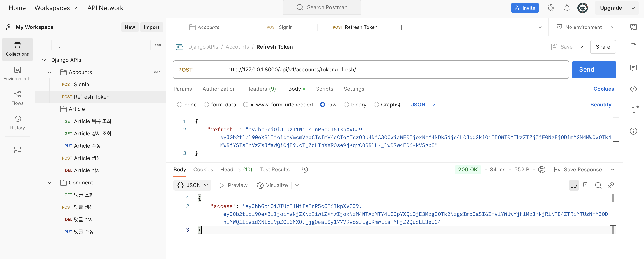The image size is (644, 259).
Task: Search within the response body
Action: pos(598,185)
